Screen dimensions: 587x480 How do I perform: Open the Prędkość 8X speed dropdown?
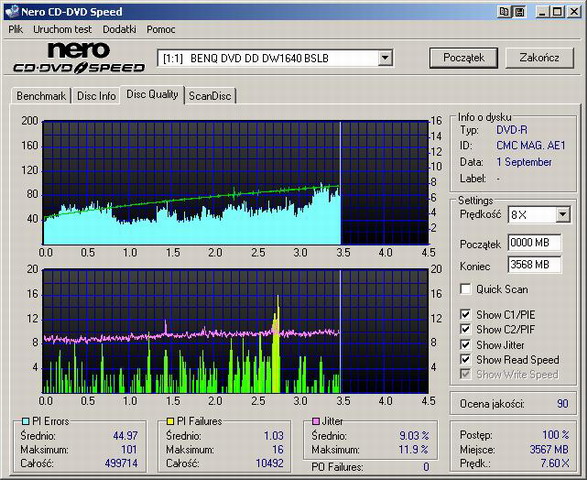[539, 215]
